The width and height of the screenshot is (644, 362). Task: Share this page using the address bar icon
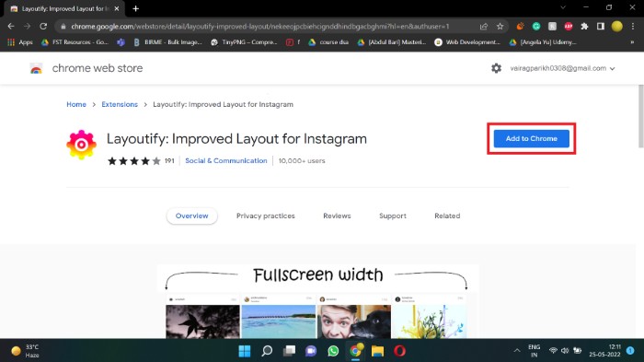click(x=484, y=27)
